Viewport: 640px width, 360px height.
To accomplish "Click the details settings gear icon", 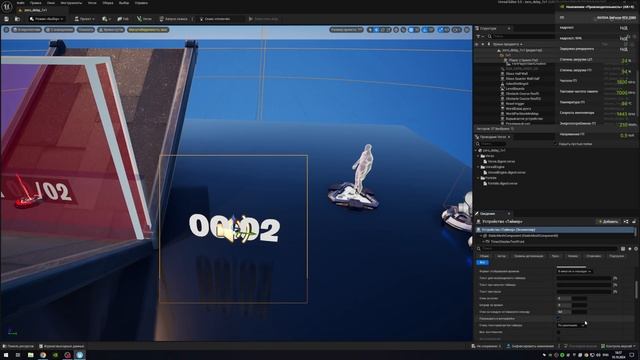I will pyautogui.click(x=636, y=249).
